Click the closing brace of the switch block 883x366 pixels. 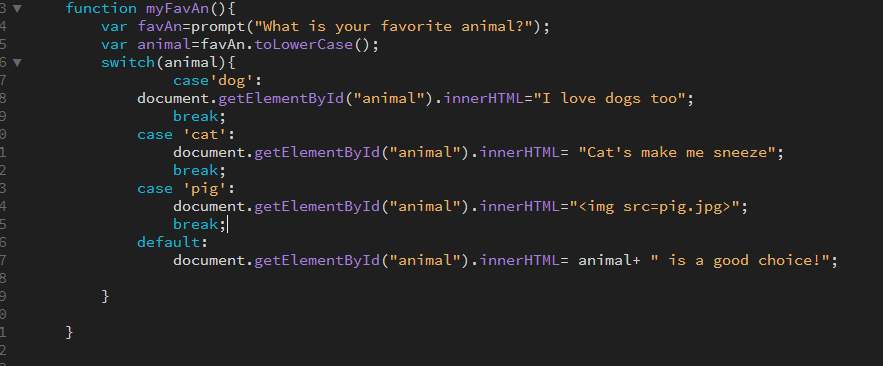pos(105,296)
